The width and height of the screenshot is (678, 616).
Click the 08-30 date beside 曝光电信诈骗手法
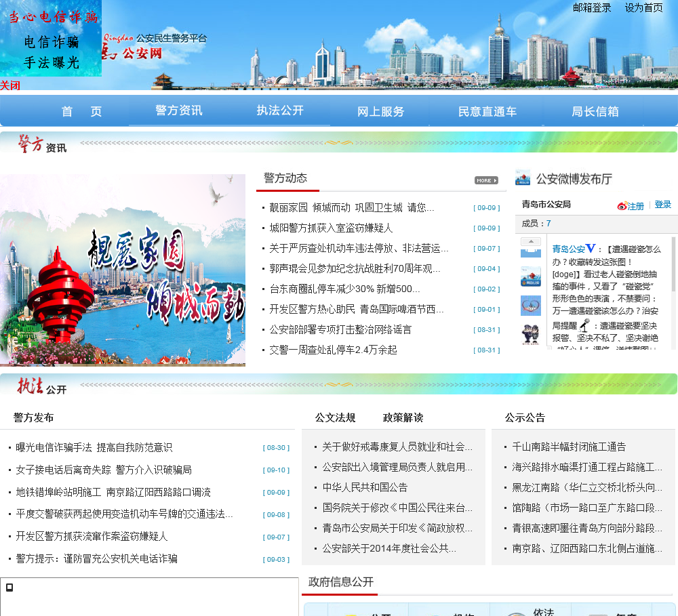276,448
